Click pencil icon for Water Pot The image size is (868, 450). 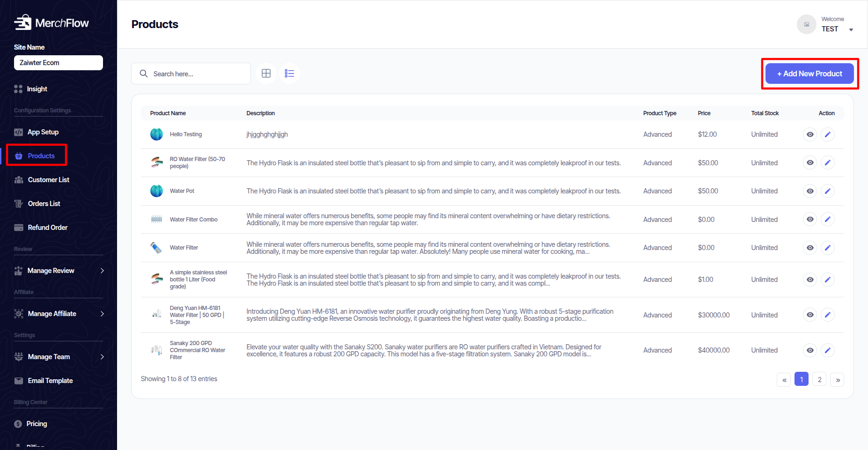(827, 191)
